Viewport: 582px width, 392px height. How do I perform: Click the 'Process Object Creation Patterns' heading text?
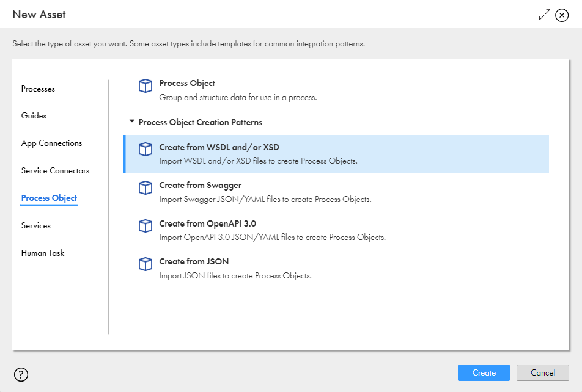[201, 122]
